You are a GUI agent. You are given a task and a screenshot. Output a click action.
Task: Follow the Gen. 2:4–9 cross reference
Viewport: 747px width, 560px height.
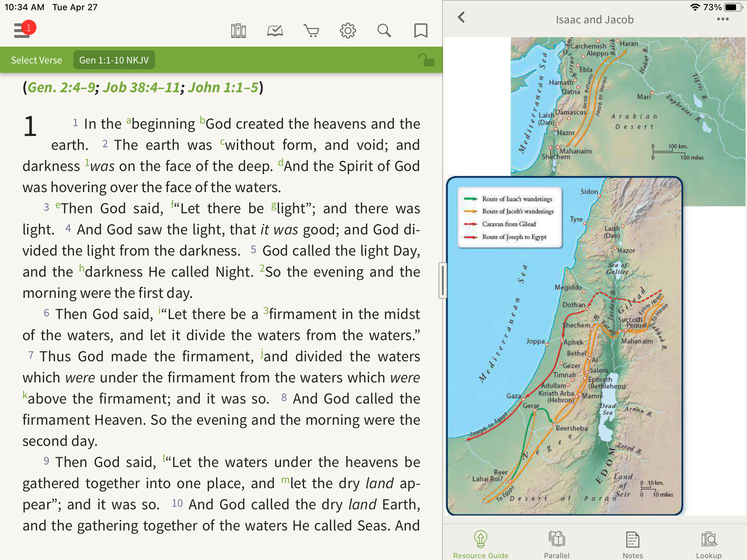61,87
